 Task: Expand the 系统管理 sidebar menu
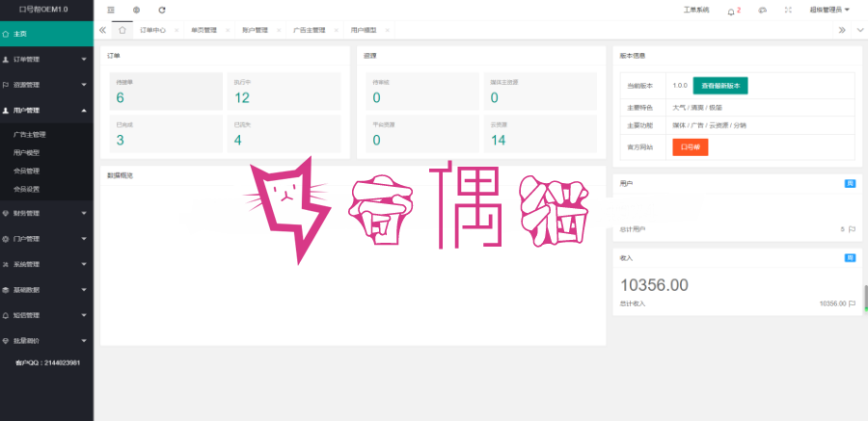46,264
